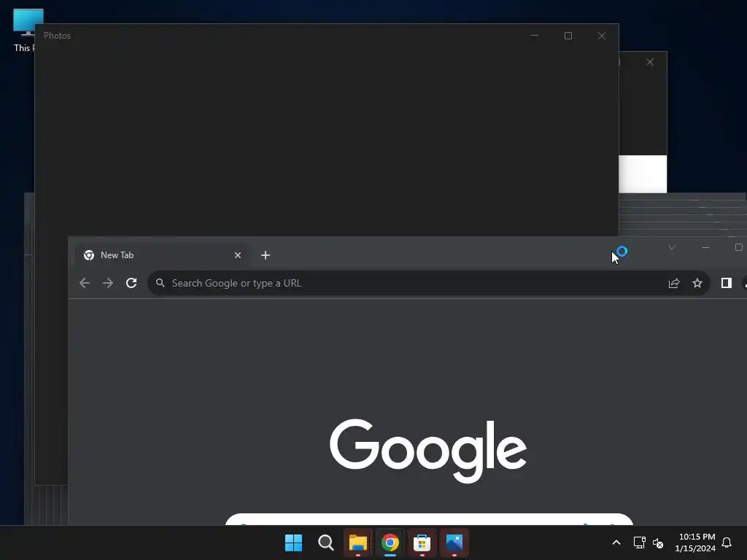Open the notifications bell icon
The image size is (747, 560).
pyautogui.click(x=727, y=542)
